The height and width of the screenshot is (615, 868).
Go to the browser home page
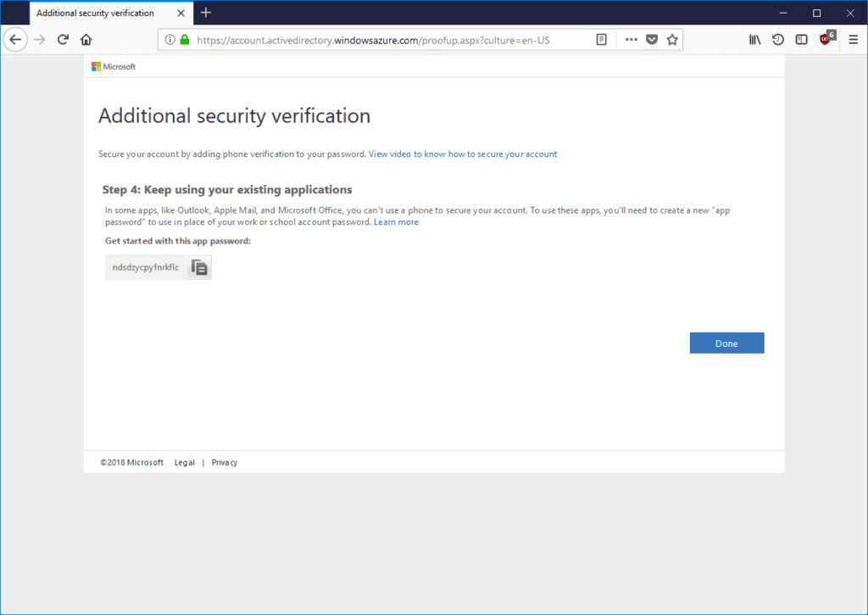pos(86,39)
